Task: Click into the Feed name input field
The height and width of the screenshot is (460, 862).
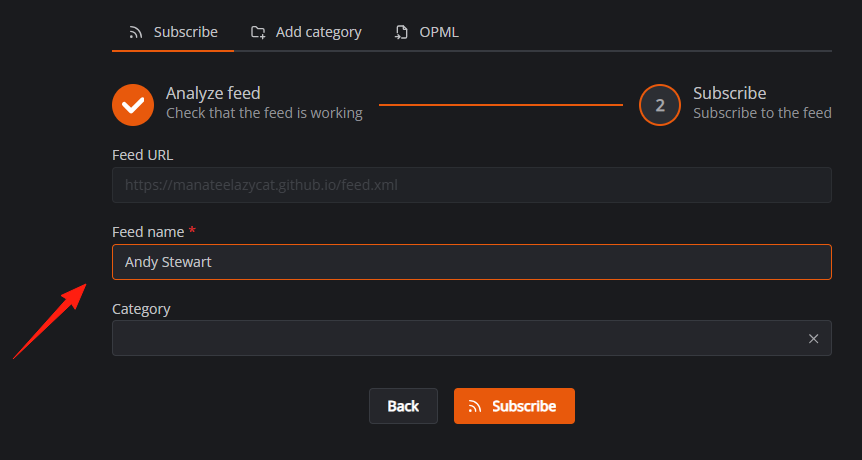Action: point(472,262)
